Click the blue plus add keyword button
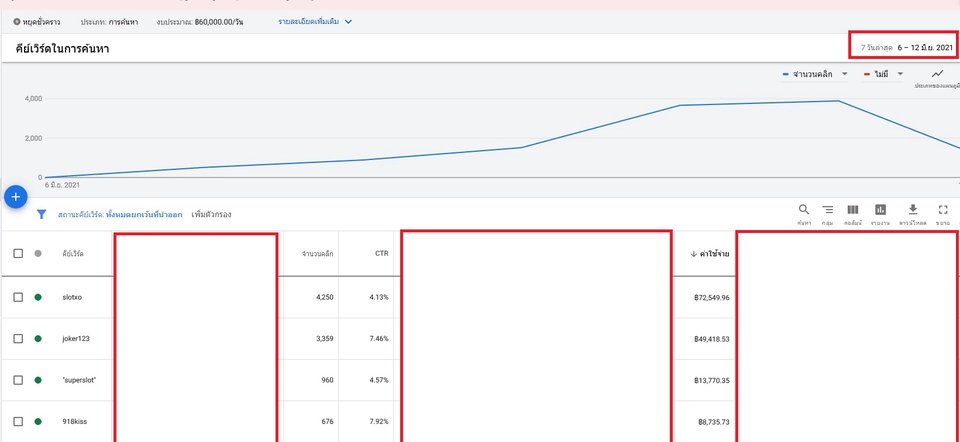Screen dimensions: 960x442 [x=16, y=197]
